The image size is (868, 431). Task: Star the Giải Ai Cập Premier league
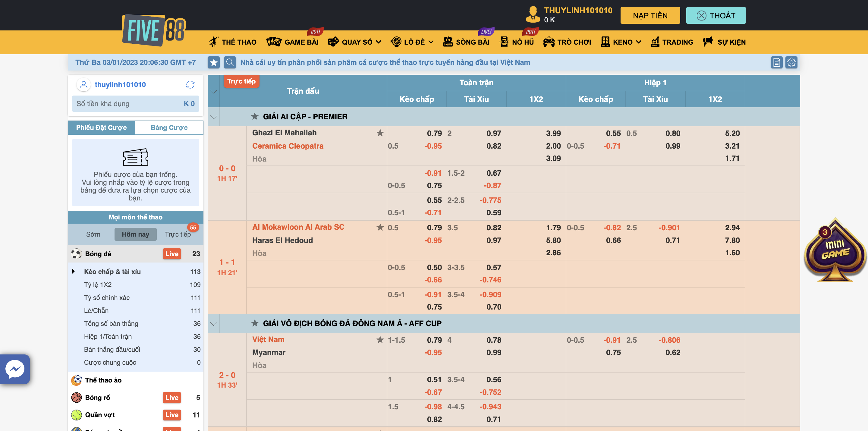(255, 117)
